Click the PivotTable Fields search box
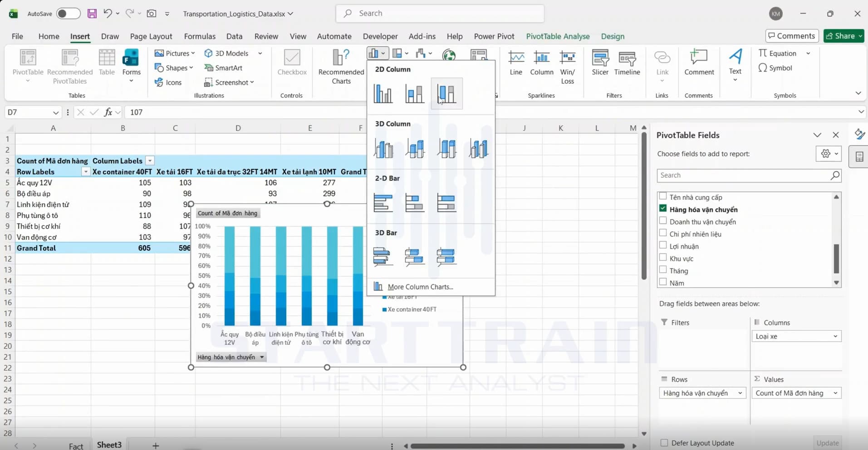868x450 pixels. coord(749,176)
